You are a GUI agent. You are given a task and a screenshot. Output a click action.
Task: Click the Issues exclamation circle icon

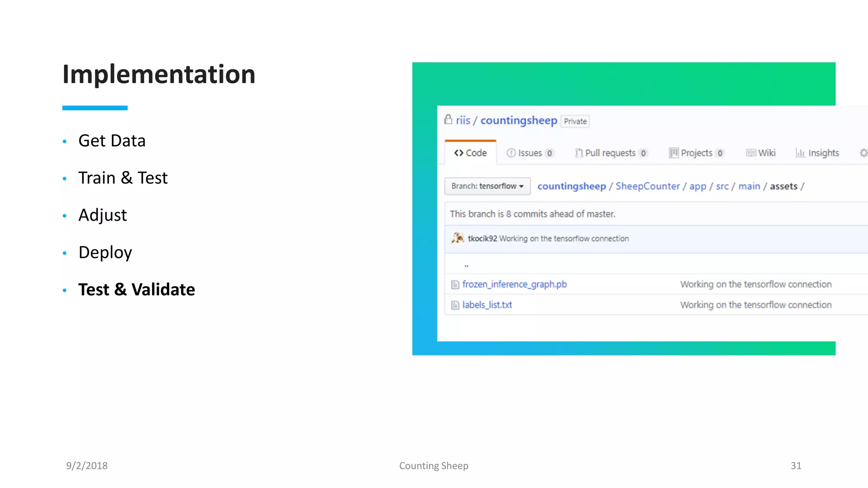point(511,153)
